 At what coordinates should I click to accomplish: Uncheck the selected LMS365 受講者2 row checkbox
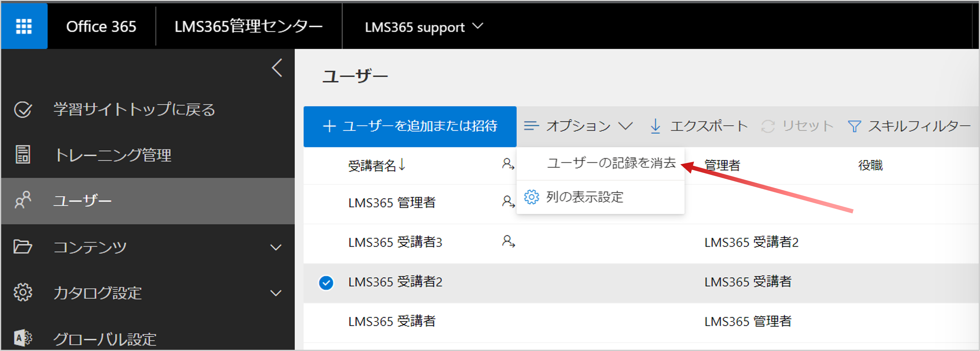point(326,283)
